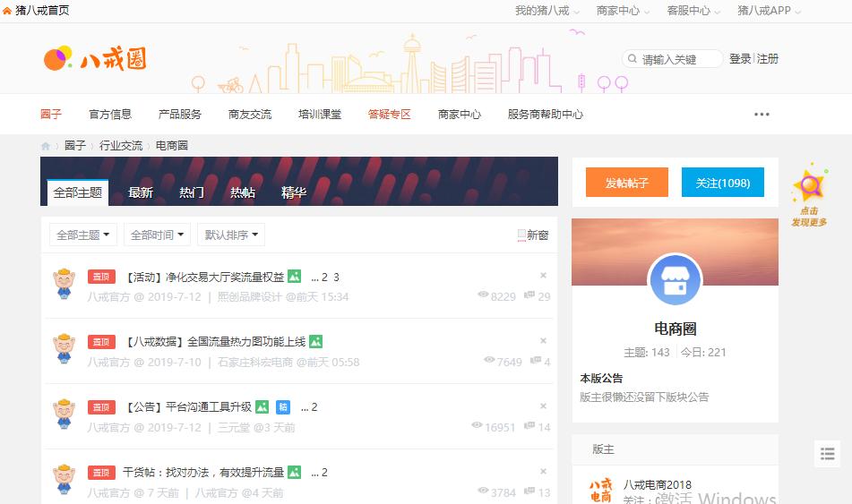Open the 全部主题 filter dropdown
Image resolution: width=852 pixels, height=504 pixels.
coord(83,235)
